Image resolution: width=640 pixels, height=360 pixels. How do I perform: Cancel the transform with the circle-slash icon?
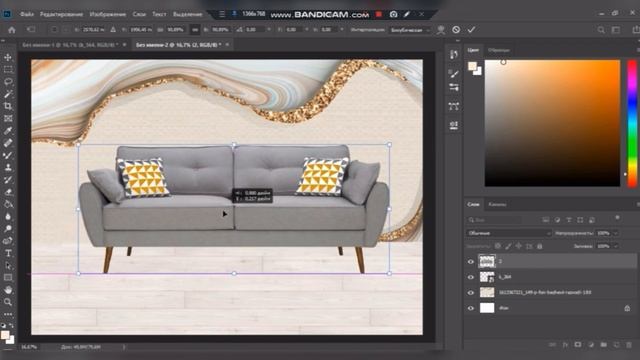(456, 30)
